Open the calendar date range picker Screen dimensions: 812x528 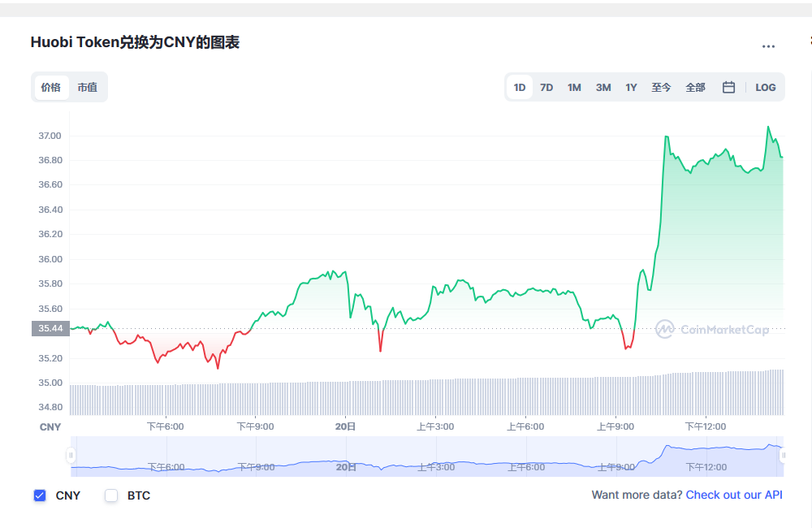728,88
